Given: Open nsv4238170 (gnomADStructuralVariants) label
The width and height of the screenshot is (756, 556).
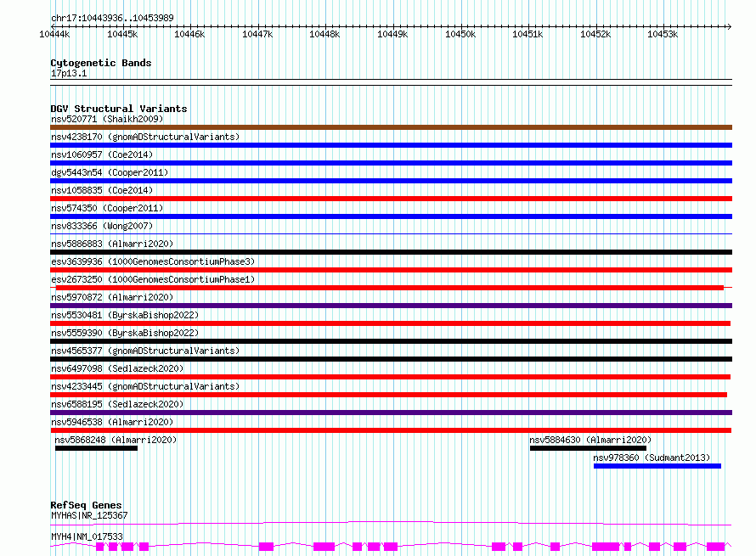Looking at the screenshot, I should 145,137.
